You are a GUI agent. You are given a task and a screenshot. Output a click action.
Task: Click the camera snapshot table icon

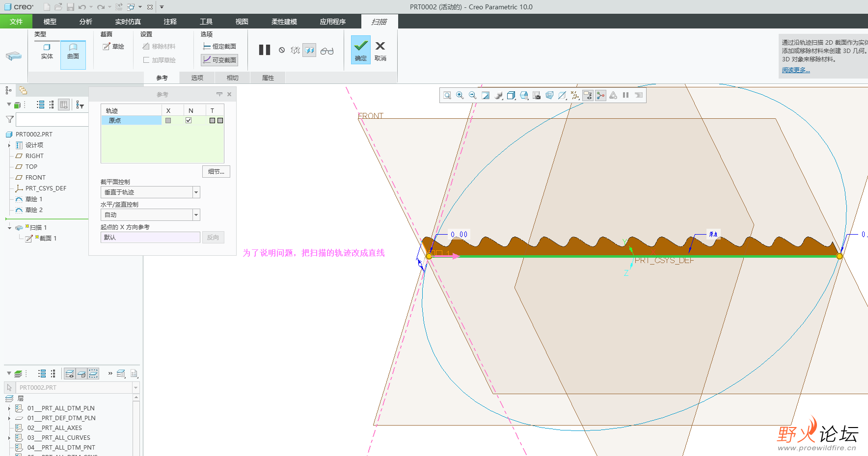537,95
